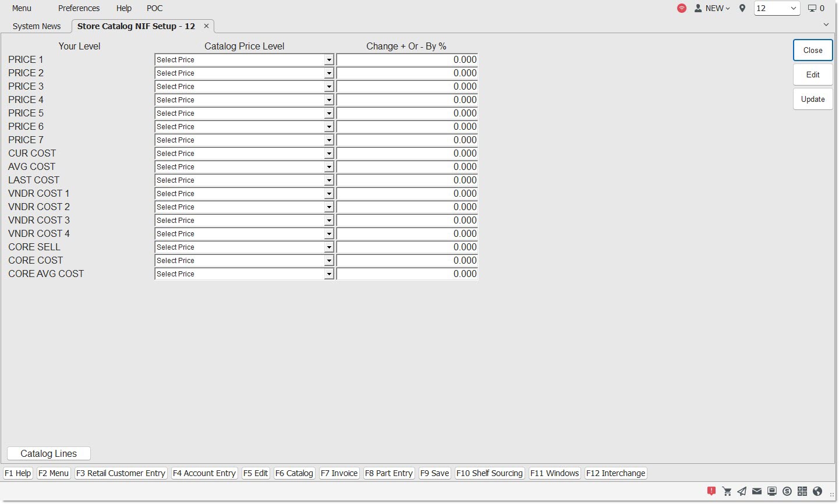Click the globe icon in status bar
Viewport: 839px width, 504px height.
pos(817,491)
